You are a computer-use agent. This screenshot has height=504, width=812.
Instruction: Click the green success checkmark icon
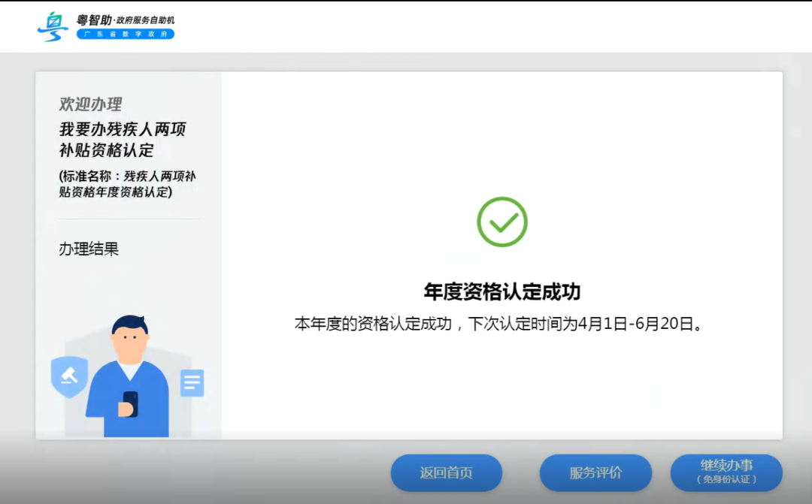(502, 220)
